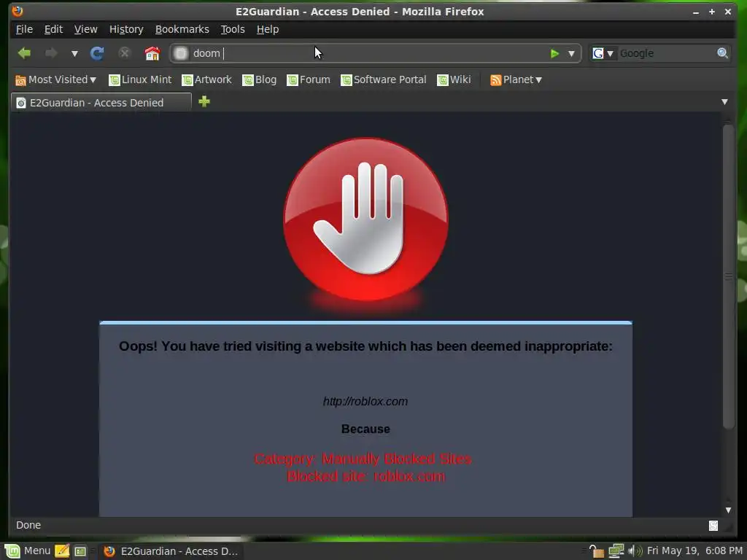The height and width of the screenshot is (560, 747).
Task: Open the Bookmarks menu
Action: pyautogui.click(x=182, y=29)
